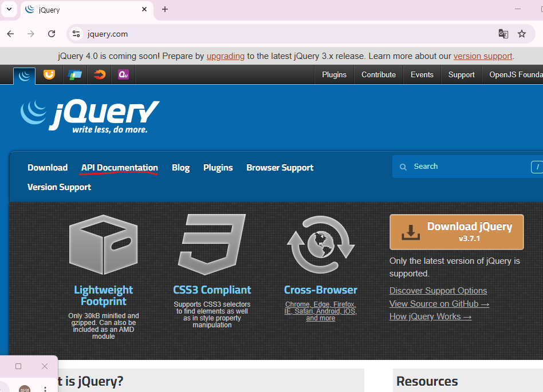Open Version Support nav link

click(x=59, y=187)
